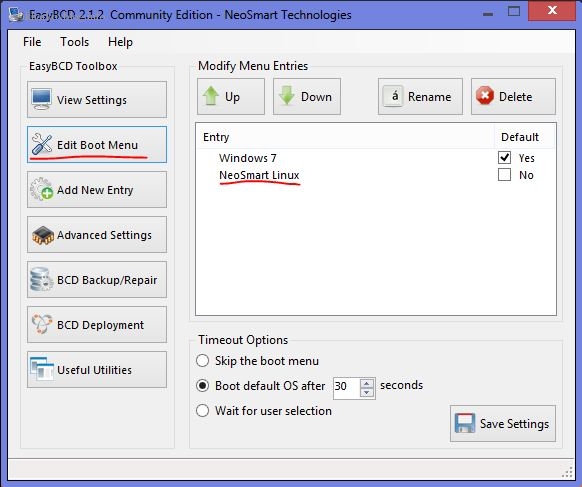Image resolution: width=582 pixels, height=487 pixels.
Task: Click the BCD Backup/Repair database icon
Action: click(41, 280)
